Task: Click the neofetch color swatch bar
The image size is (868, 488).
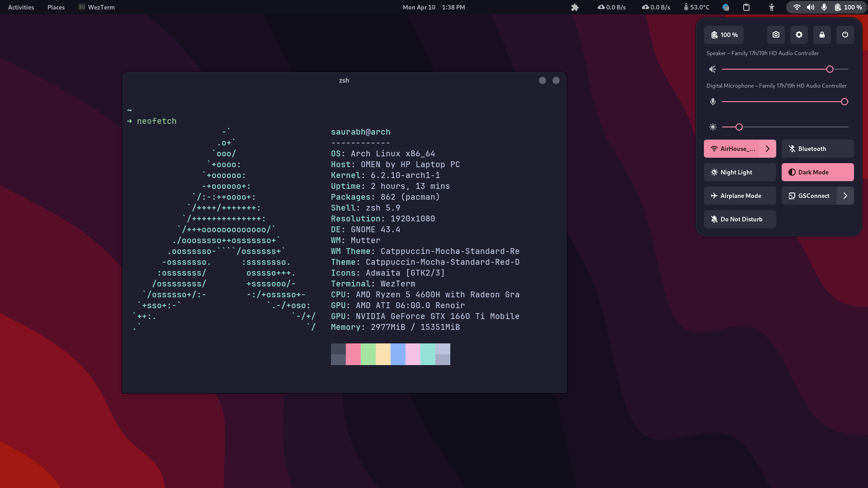Action: 390,354
